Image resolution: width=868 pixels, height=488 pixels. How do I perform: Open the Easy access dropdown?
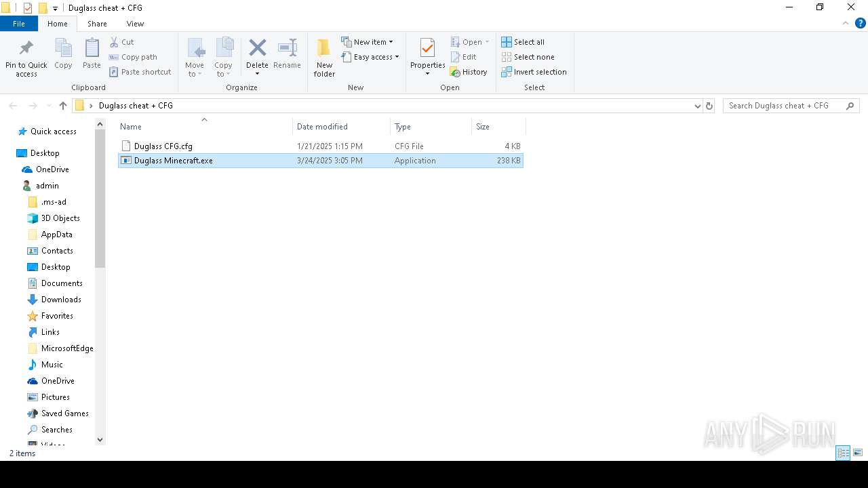coord(370,57)
